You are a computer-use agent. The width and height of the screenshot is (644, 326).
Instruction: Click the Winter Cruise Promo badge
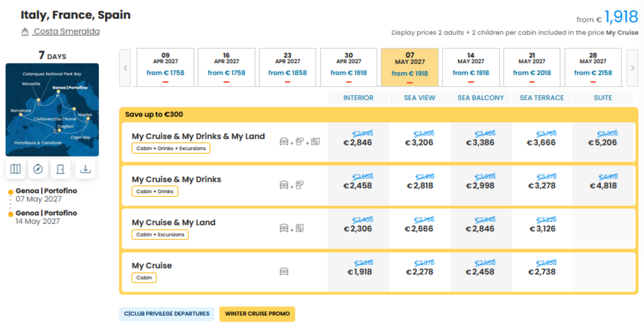(257, 314)
